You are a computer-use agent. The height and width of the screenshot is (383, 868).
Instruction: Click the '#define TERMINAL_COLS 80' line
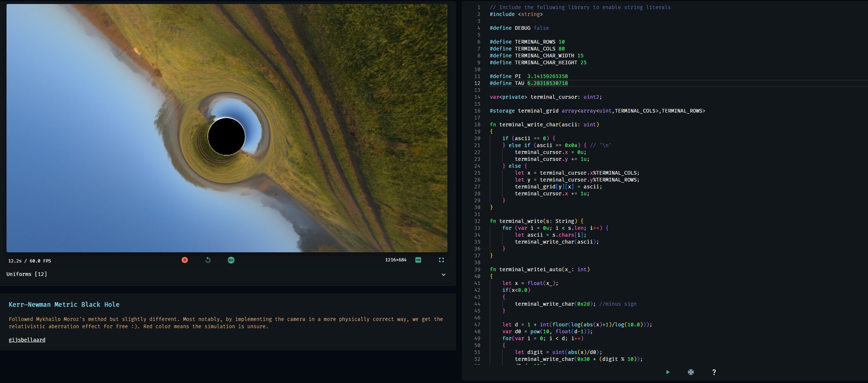tap(527, 49)
